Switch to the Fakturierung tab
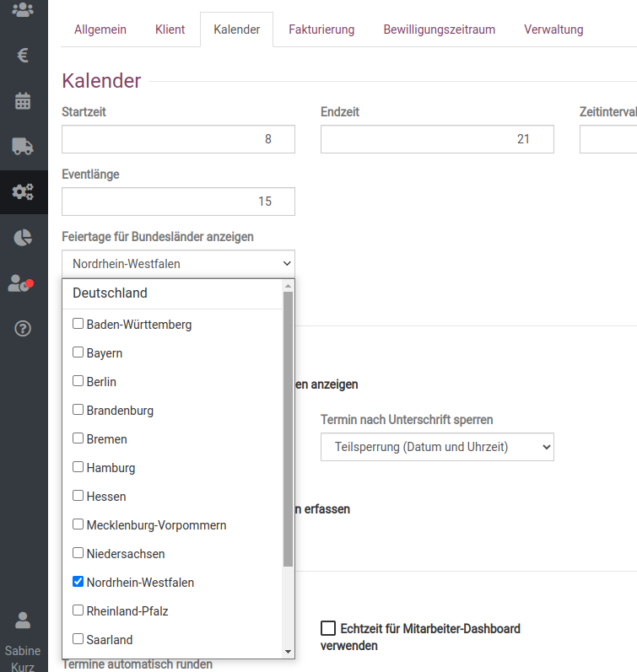The image size is (637, 672). pos(321,30)
